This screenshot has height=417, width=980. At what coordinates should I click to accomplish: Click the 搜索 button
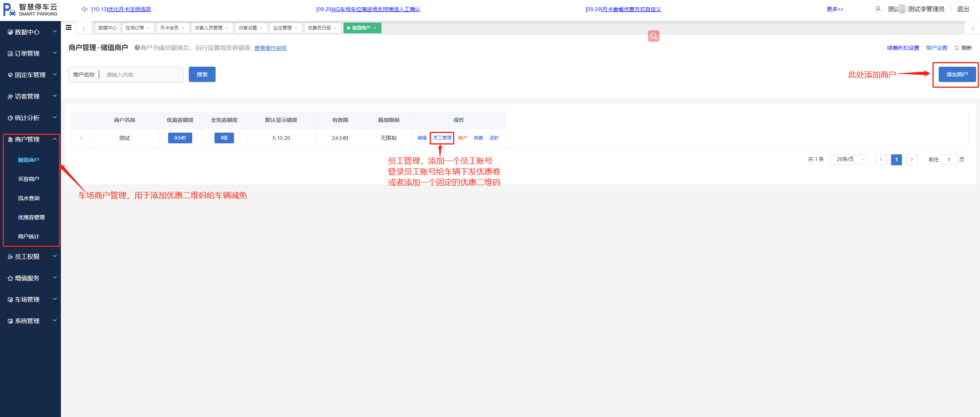(202, 74)
